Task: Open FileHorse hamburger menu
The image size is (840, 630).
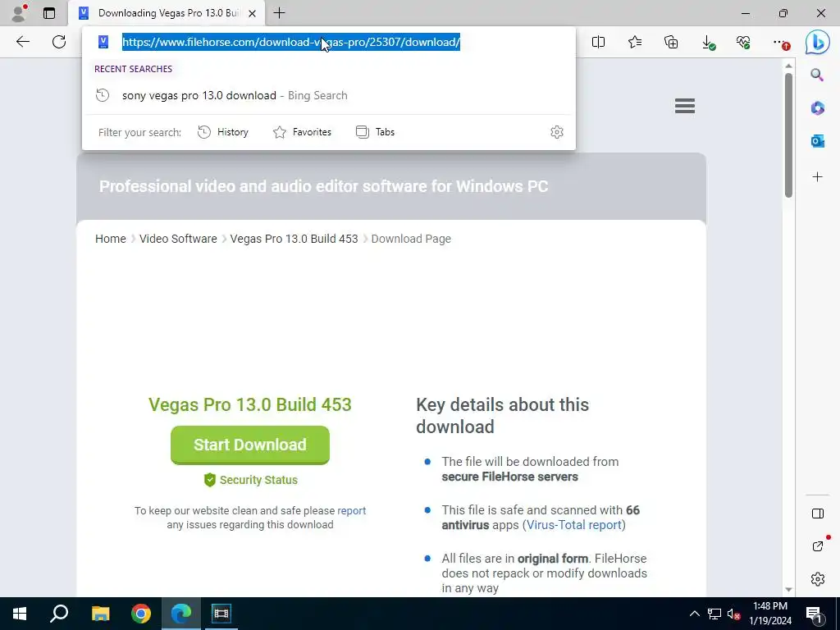Action: pyautogui.click(x=685, y=106)
